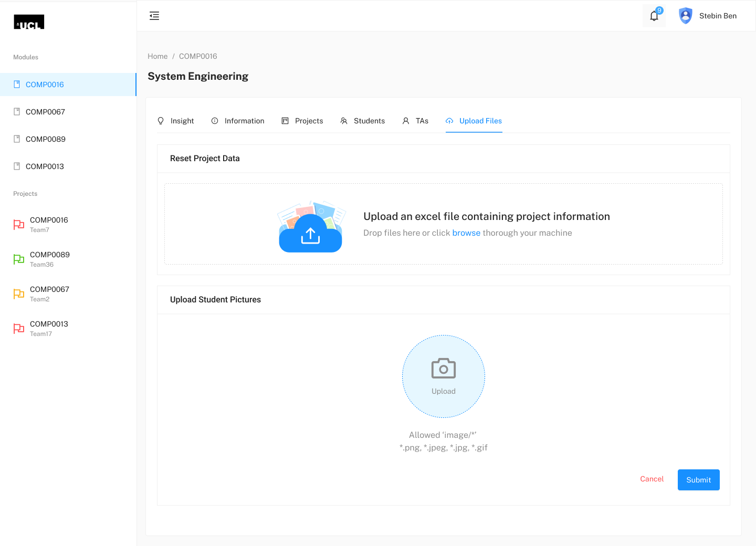
Task: Click the green flag icon for Team36
Action: [19, 259]
